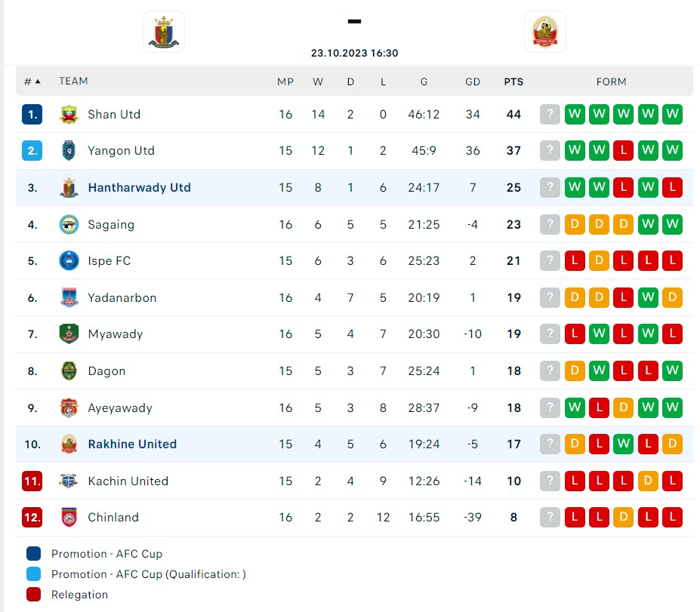Sort the table by the PTS column
The height and width of the screenshot is (612, 700).
coord(513,81)
